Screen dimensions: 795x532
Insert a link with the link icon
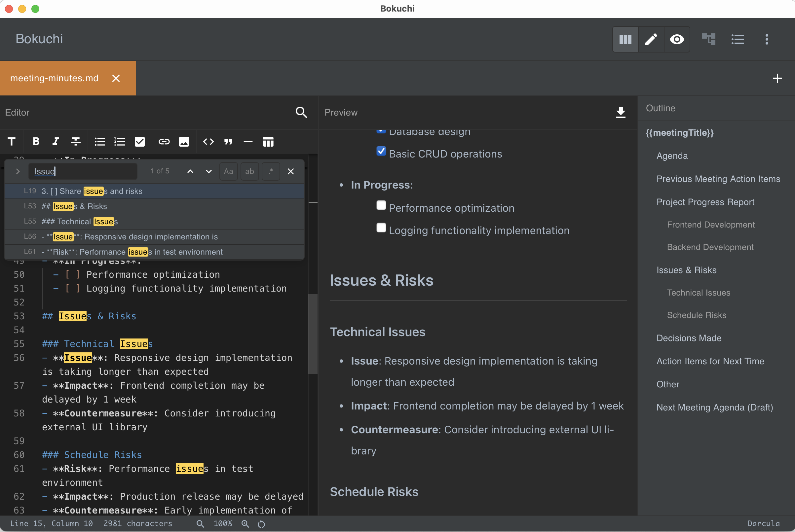pos(164,141)
